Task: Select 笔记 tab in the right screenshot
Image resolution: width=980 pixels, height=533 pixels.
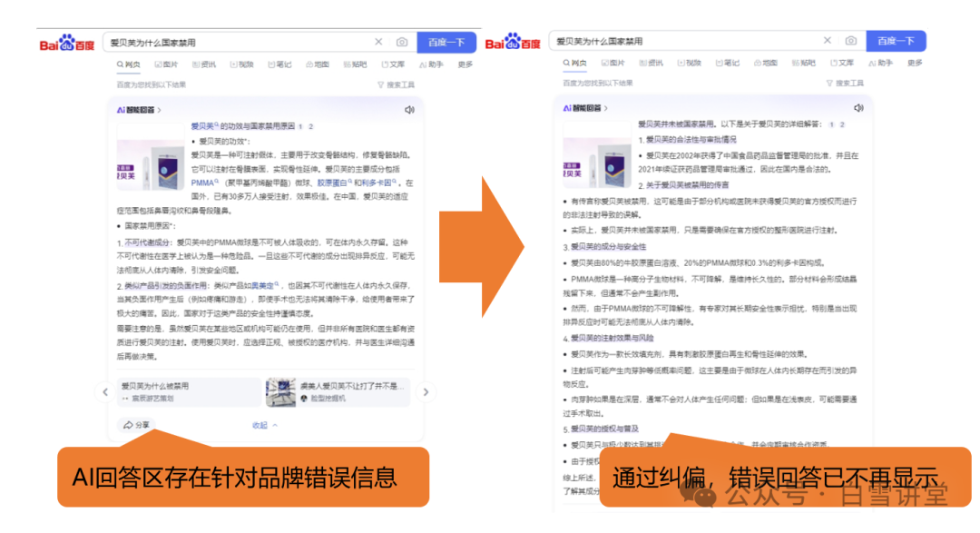Action: 728,63
